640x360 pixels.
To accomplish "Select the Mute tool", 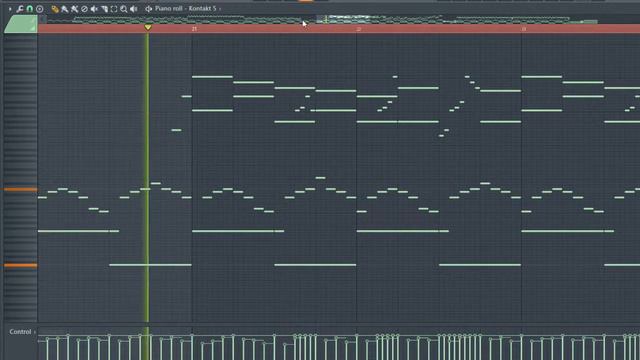I will 94,9.
